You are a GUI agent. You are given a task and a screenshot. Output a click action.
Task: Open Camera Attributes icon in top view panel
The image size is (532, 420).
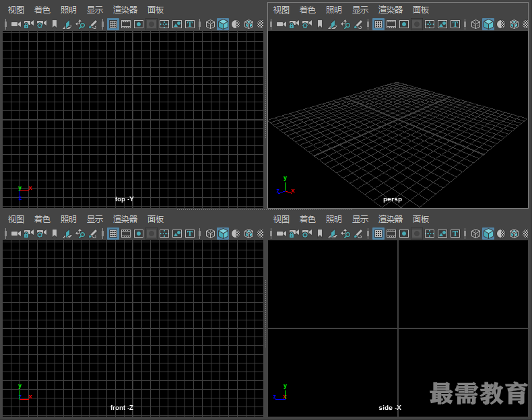(x=42, y=24)
